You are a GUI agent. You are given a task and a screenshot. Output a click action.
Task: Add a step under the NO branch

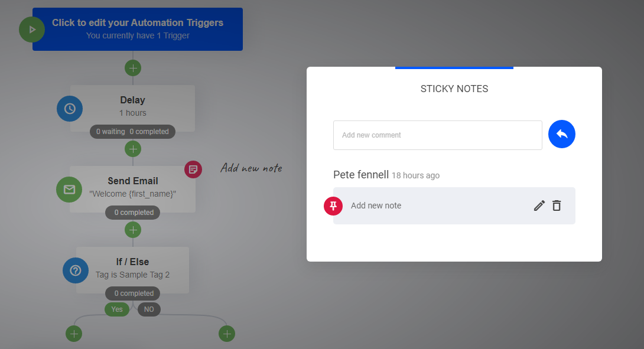click(x=227, y=334)
